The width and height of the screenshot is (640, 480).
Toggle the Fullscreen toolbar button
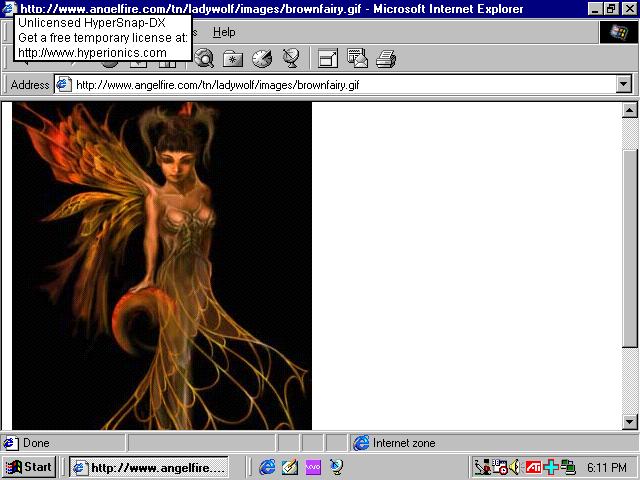click(x=328, y=58)
